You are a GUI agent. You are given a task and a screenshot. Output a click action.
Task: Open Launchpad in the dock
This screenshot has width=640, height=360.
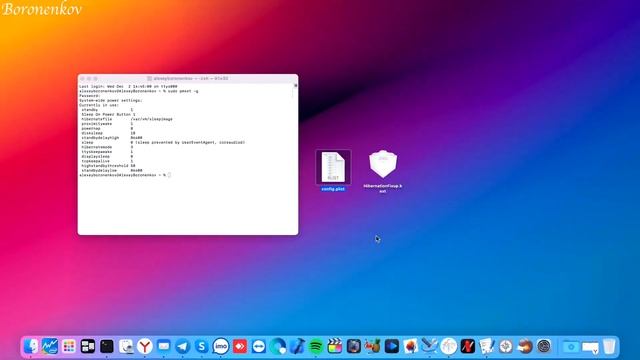click(x=69, y=346)
